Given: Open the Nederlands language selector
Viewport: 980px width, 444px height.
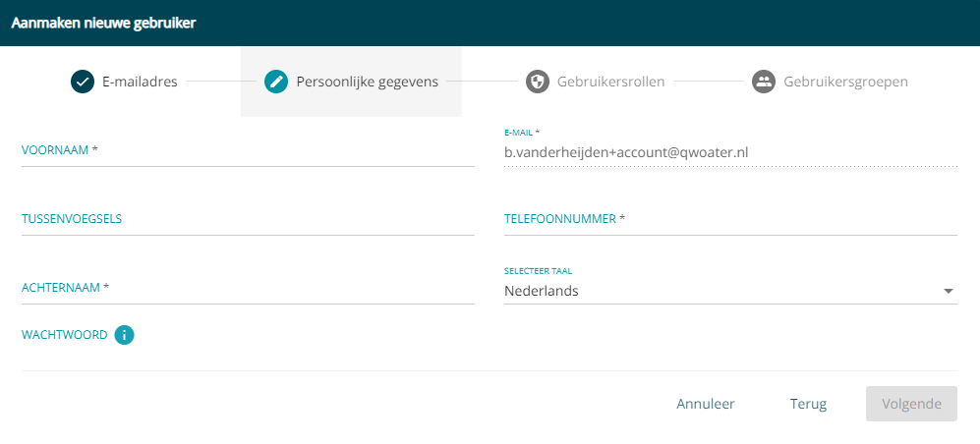Looking at the screenshot, I should point(730,291).
